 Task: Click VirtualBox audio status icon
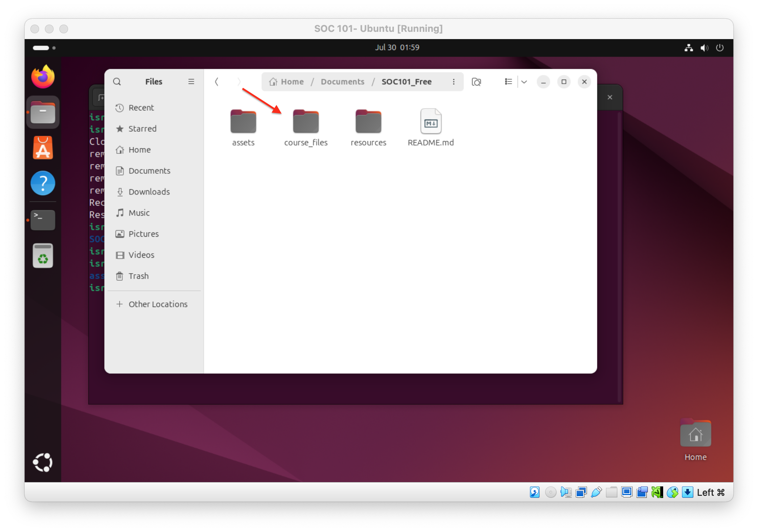tap(566, 492)
